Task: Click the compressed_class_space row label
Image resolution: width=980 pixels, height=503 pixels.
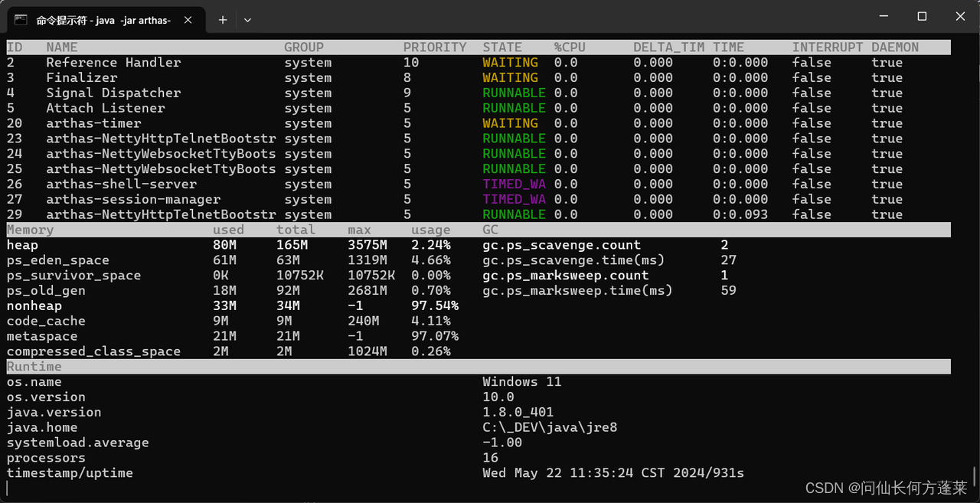Action: coord(94,351)
